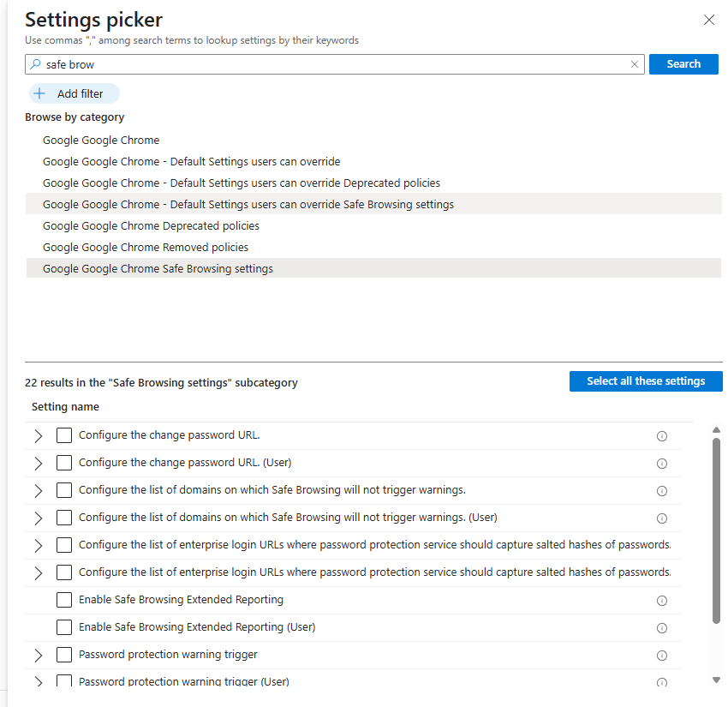
Task: Click the plus icon on Add filter
Action: coord(39,94)
